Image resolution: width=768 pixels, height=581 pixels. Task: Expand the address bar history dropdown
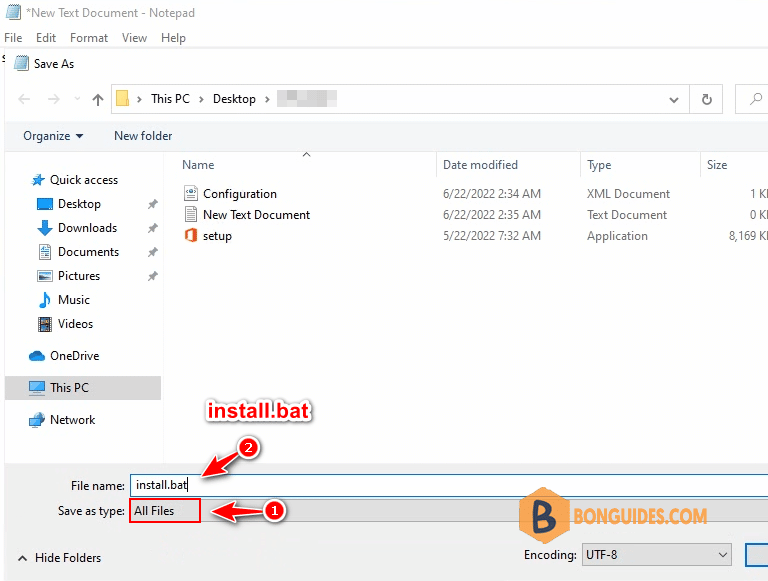(x=674, y=100)
